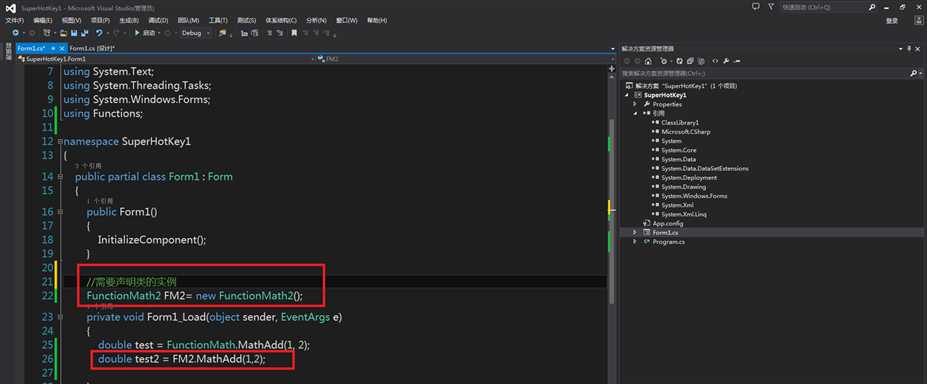Select System.Deployment reference
The height and width of the screenshot is (384, 927).
point(689,177)
